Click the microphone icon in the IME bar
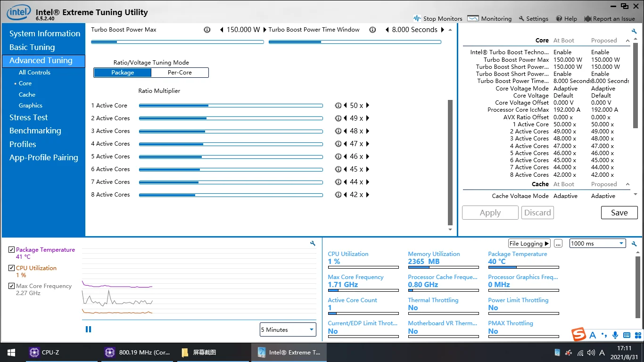The width and height of the screenshot is (644, 362). point(615,335)
